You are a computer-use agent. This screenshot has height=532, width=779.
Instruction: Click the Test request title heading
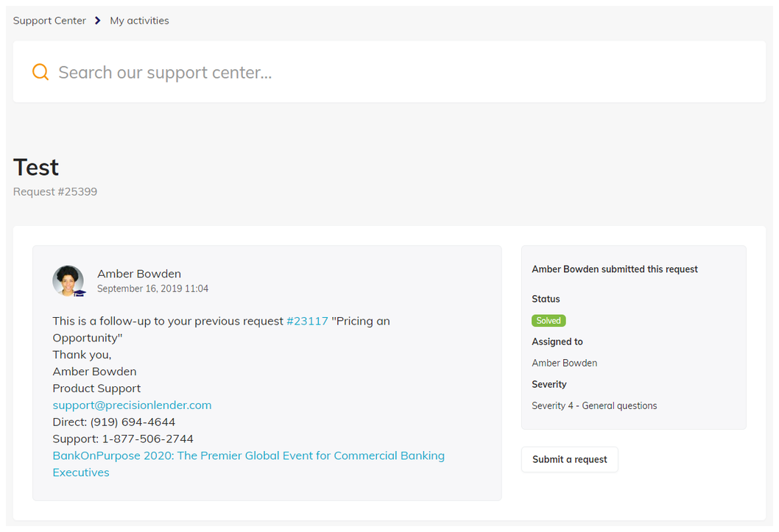36,168
